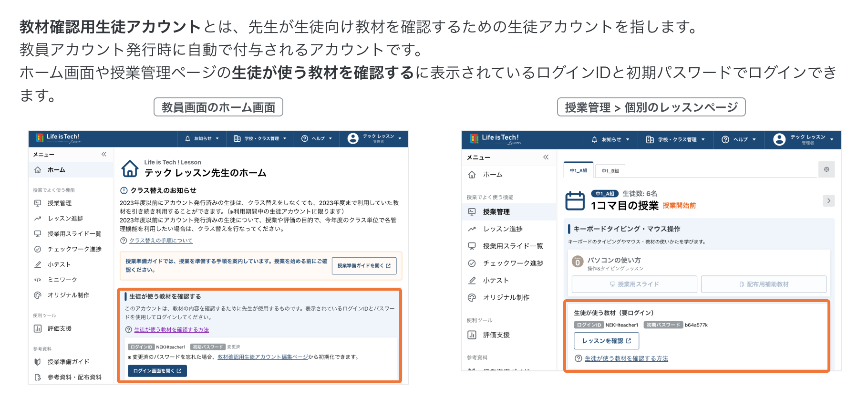Switch to the 中1_B組 class tab

610,171
